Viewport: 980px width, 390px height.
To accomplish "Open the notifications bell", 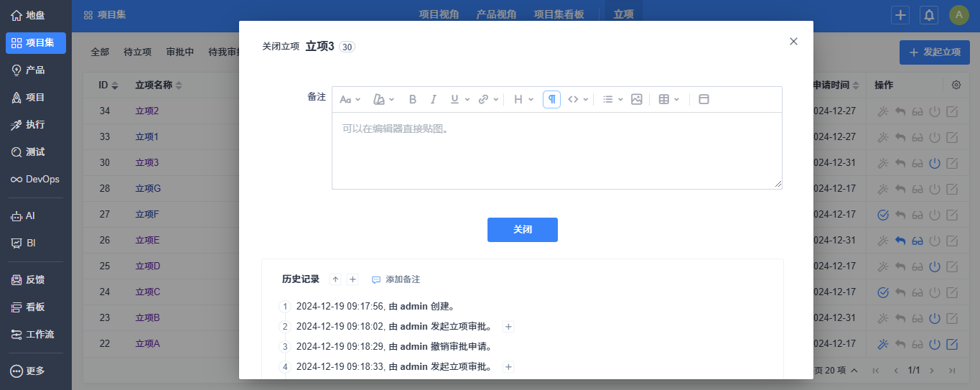I will (x=929, y=14).
